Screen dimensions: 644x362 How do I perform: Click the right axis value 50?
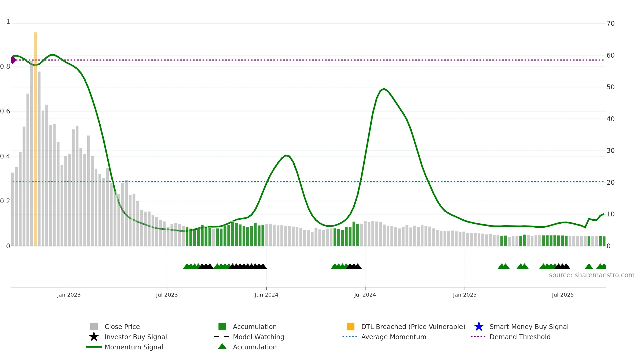610,87
